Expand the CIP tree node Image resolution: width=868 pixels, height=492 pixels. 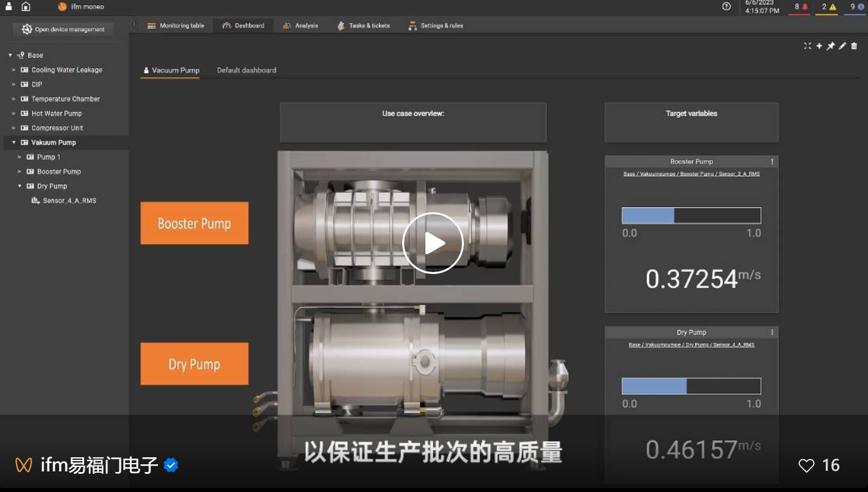(13, 84)
